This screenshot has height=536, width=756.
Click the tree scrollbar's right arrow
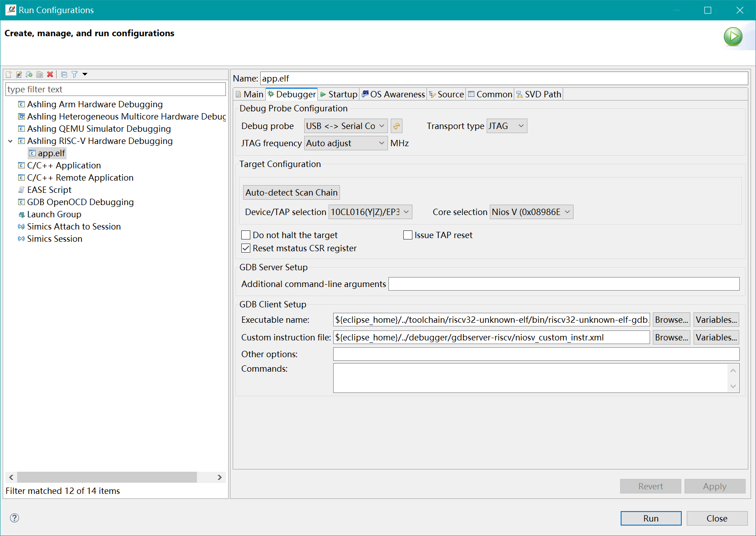tap(220, 477)
